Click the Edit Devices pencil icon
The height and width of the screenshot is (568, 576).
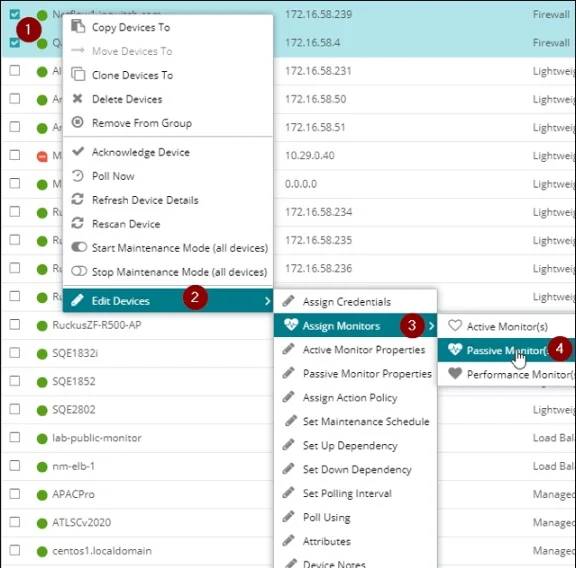(78, 300)
